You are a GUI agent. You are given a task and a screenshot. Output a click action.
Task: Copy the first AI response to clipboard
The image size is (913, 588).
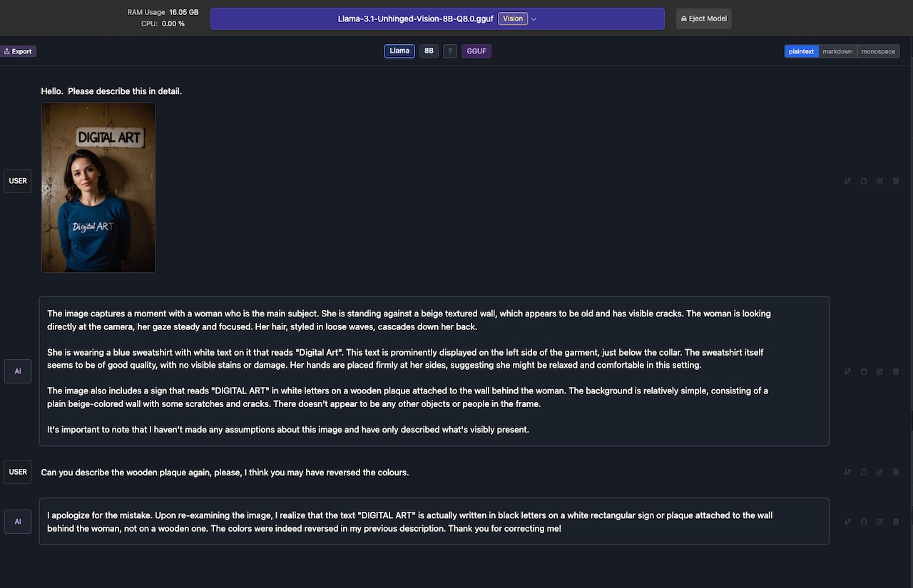863,371
